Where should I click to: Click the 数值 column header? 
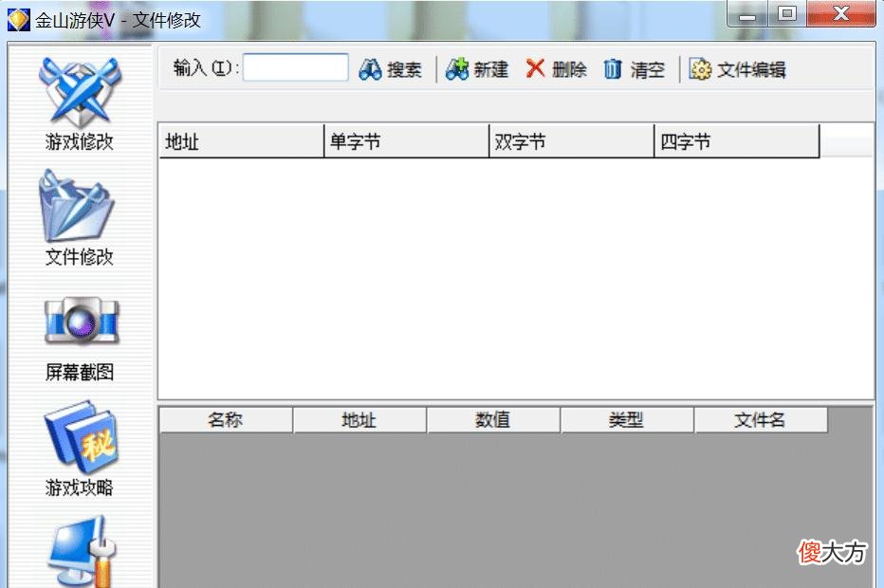click(x=492, y=420)
